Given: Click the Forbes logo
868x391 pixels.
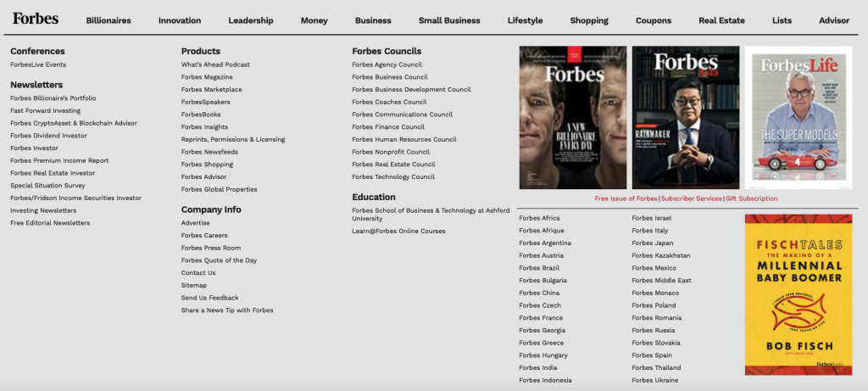Looking at the screenshot, I should click(36, 19).
